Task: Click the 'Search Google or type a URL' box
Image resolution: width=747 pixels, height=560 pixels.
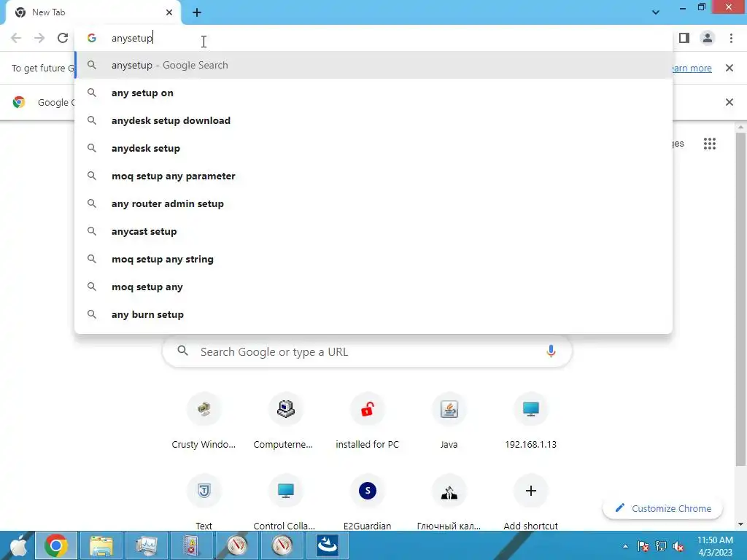Action: pyautogui.click(x=367, y=351)
